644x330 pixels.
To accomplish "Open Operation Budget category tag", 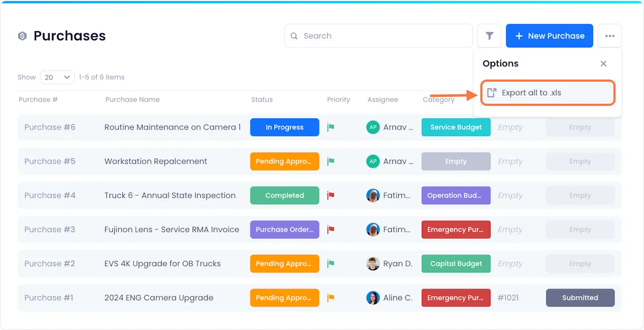I will [x=456, y=196].
